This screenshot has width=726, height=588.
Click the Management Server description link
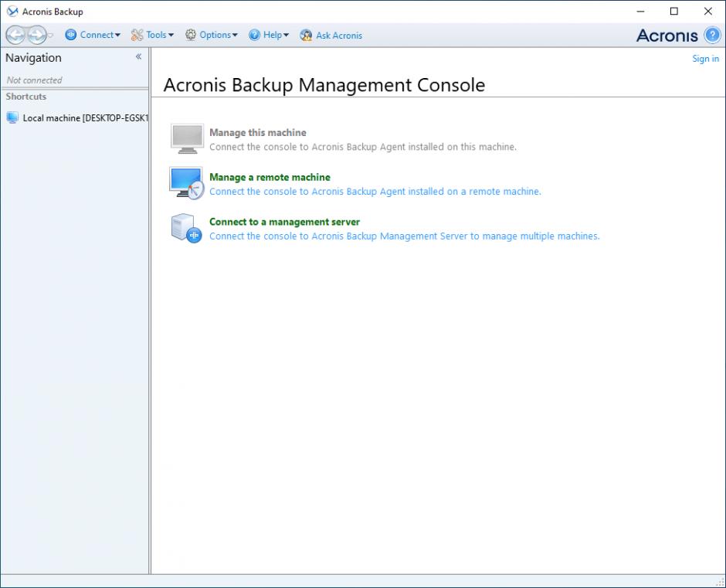click(x=404, y=236)
